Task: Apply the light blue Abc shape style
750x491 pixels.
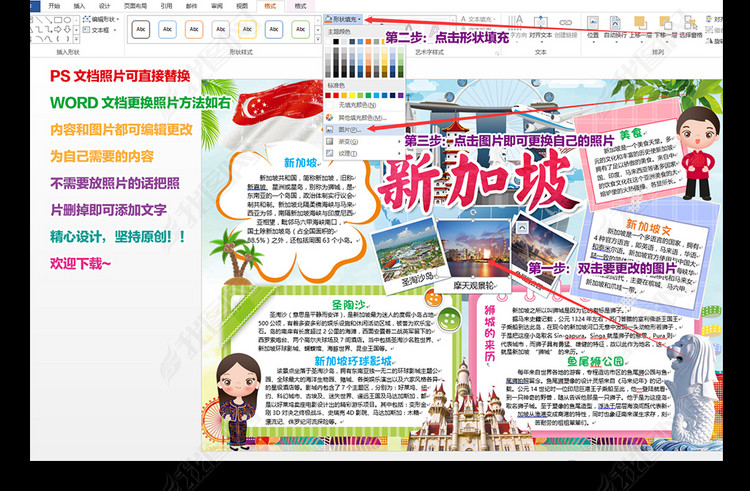Action: [x=167, y=29]
